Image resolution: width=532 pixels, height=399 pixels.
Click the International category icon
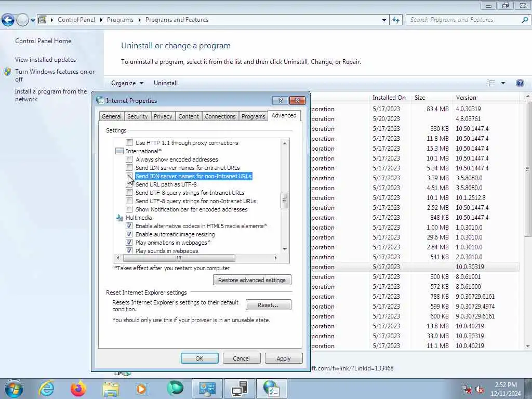point(119,151)
